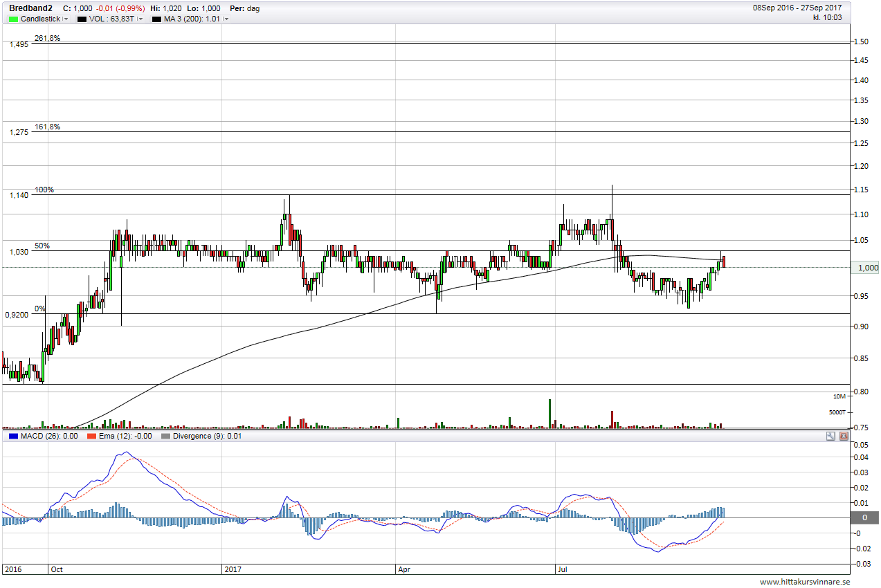Viewport: 881px width, 588px height.
Task: Select the 261,8% Fibonacci level label
Action: 47,38
